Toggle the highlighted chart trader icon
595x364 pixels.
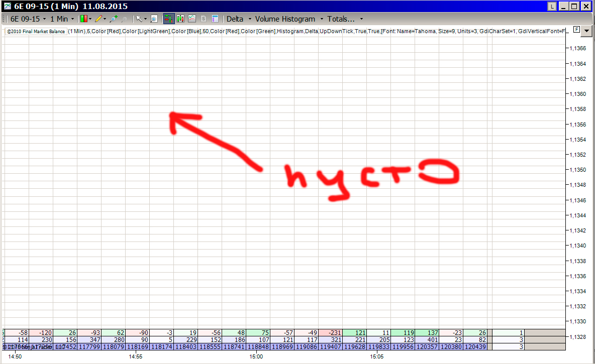[168, 19]
